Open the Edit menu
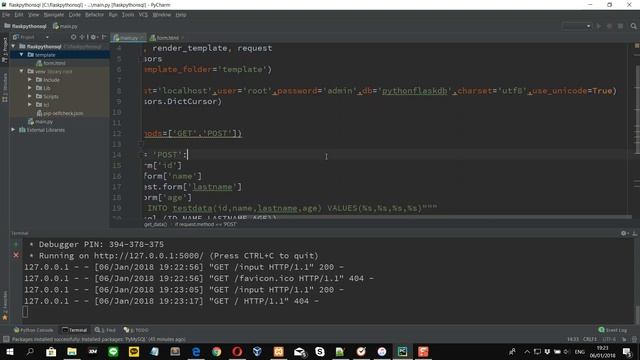640x360 pixels. 19,15
